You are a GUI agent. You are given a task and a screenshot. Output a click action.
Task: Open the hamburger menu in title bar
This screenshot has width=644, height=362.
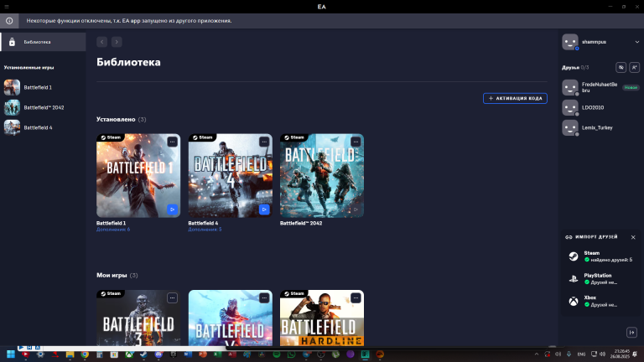(x=7, y=7)
